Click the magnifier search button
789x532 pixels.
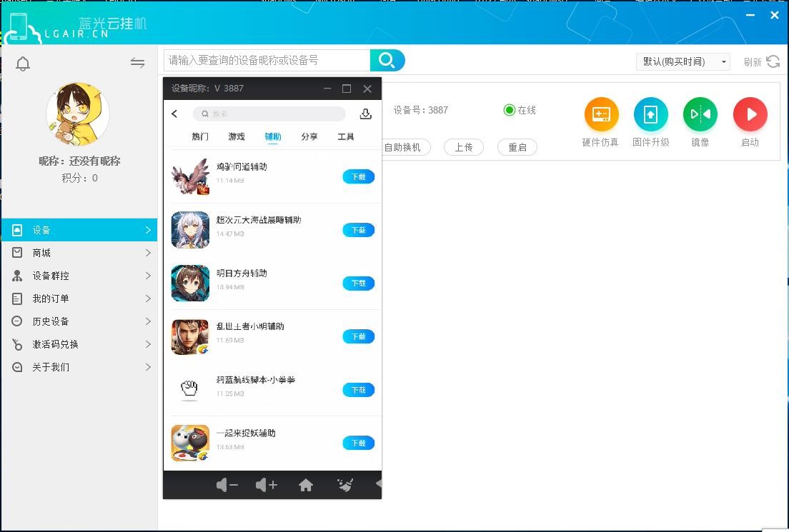point(387,60)
